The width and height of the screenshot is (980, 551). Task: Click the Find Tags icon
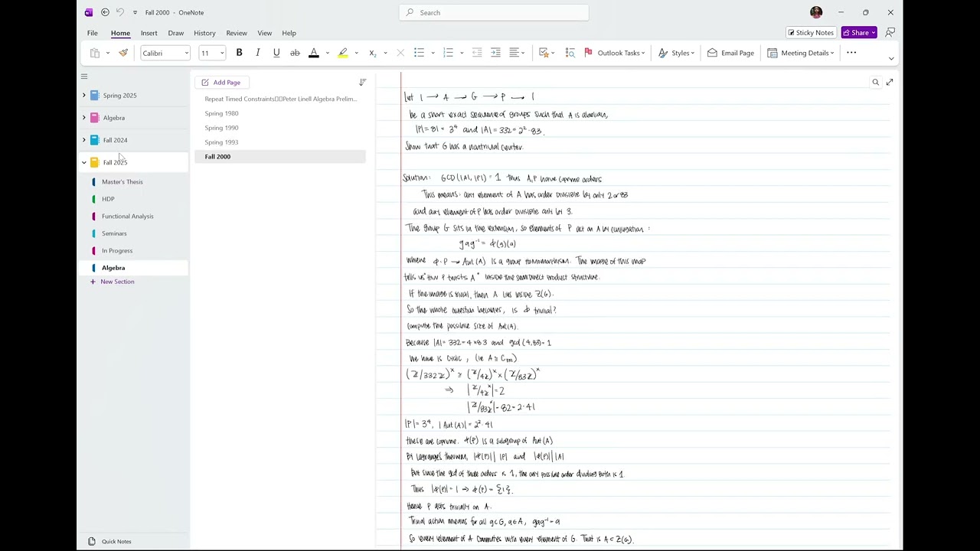(570, 53)
